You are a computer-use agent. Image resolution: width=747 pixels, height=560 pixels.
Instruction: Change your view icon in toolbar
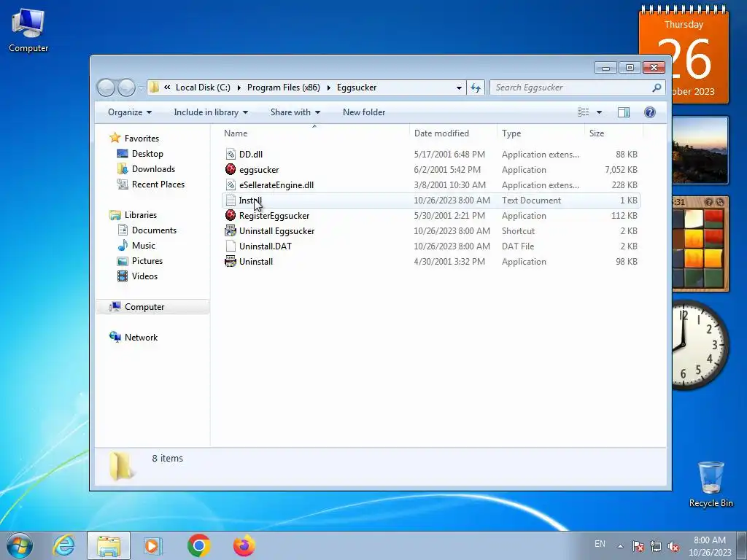point(583,112)
